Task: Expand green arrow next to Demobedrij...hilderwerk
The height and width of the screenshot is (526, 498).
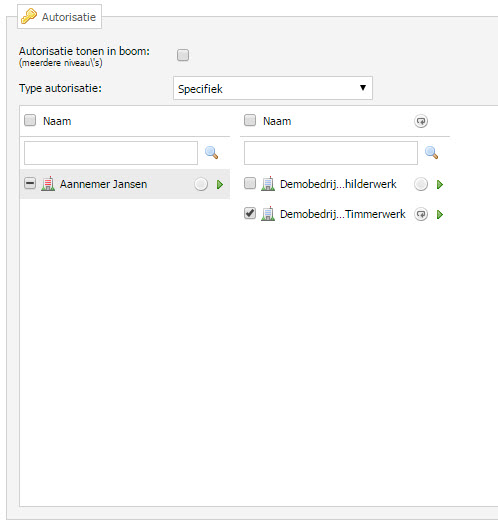Action: (440, 185)
